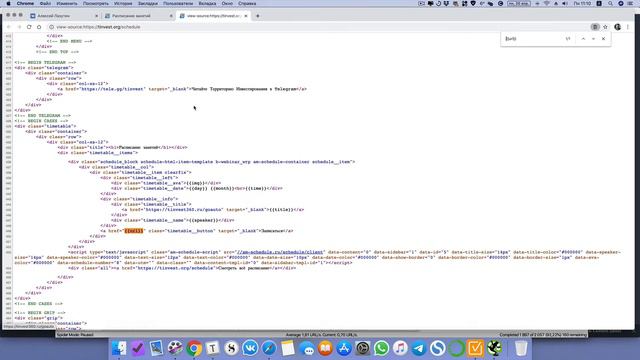Open the Wi-Fi status menu
This screenshot has width=640, height=360.
pyautogui.click(x=547, y=3)
